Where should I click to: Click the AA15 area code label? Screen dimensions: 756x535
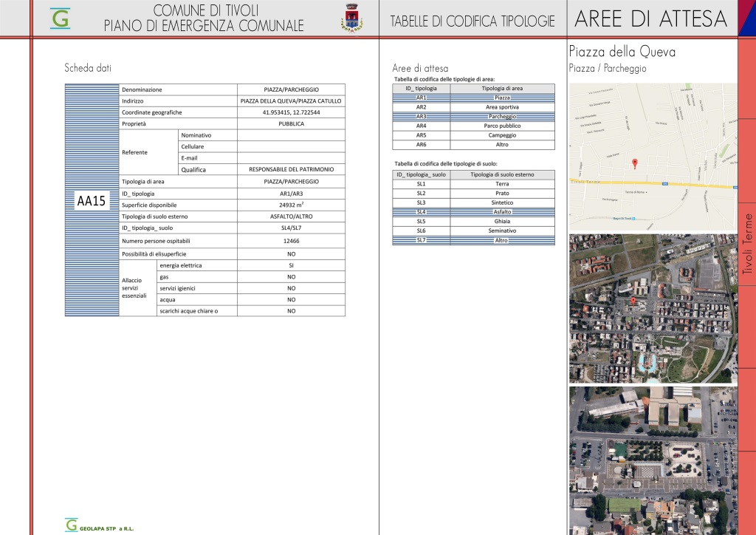pyautogui.click(x=91, y=201)
